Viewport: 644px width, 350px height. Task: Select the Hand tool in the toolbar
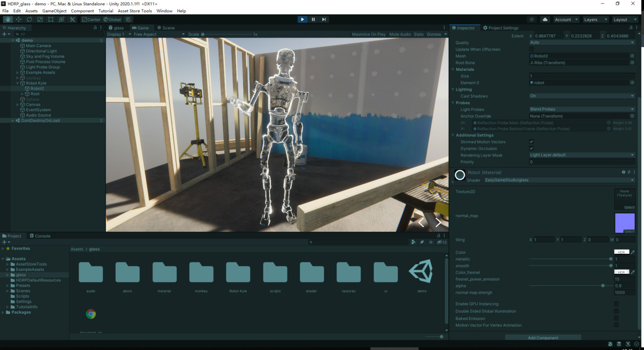click(x=8, y=19)
